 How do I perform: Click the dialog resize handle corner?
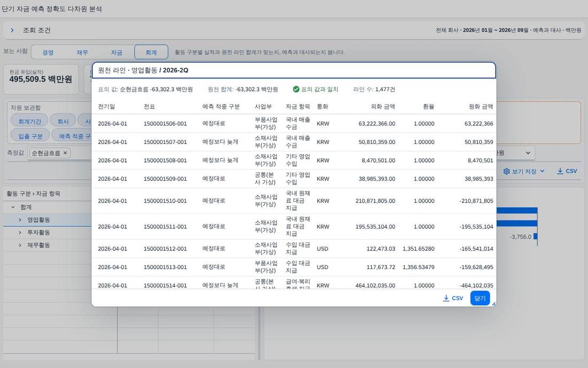pyautogui.click(x=493, y=303)
